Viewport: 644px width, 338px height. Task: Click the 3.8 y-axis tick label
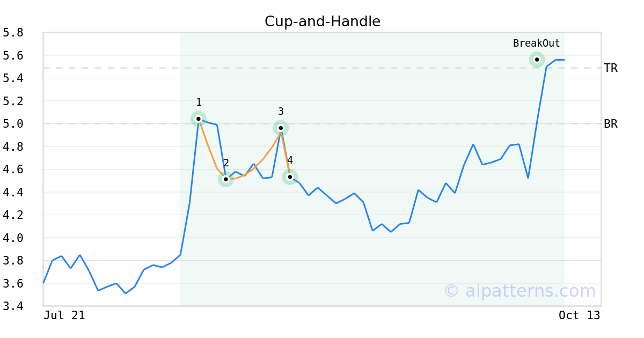click(13, 261)
